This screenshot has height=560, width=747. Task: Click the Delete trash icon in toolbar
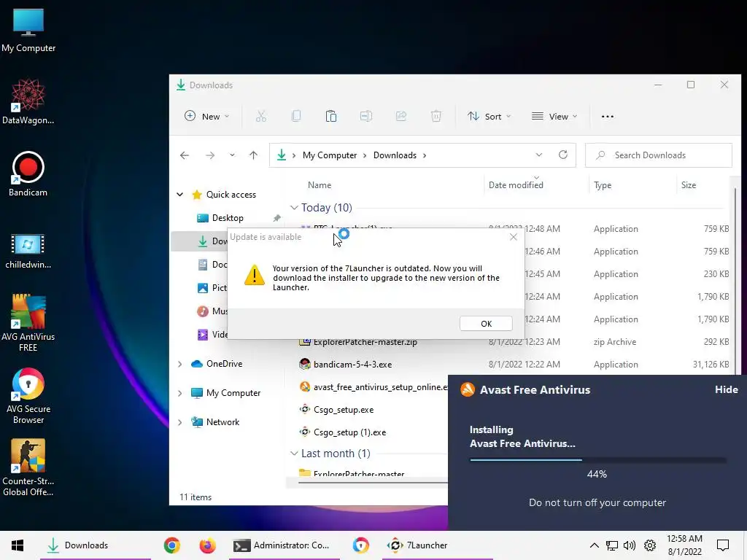[436, 116]
